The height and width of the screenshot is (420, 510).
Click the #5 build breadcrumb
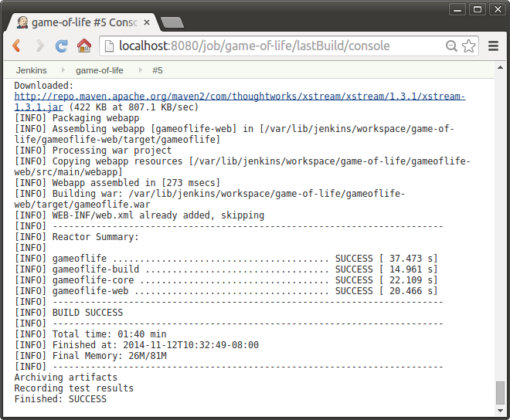point(158,70)
